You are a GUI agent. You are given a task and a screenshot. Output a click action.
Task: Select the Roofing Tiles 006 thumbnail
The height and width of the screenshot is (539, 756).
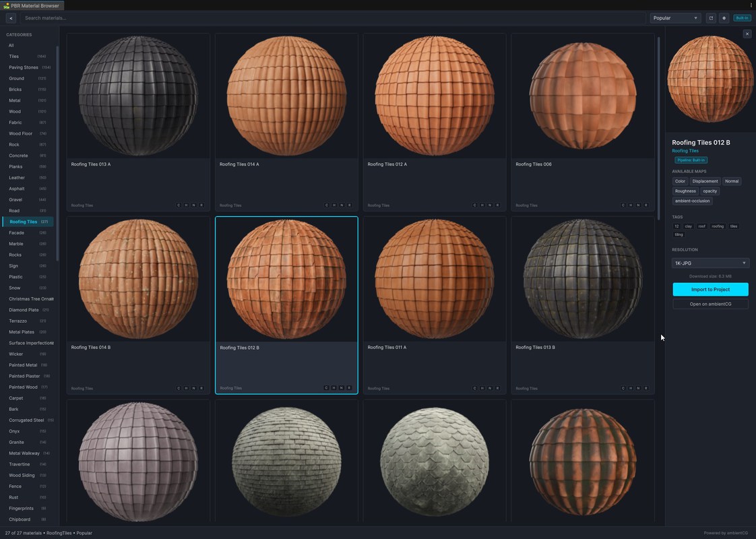[582, 96]
